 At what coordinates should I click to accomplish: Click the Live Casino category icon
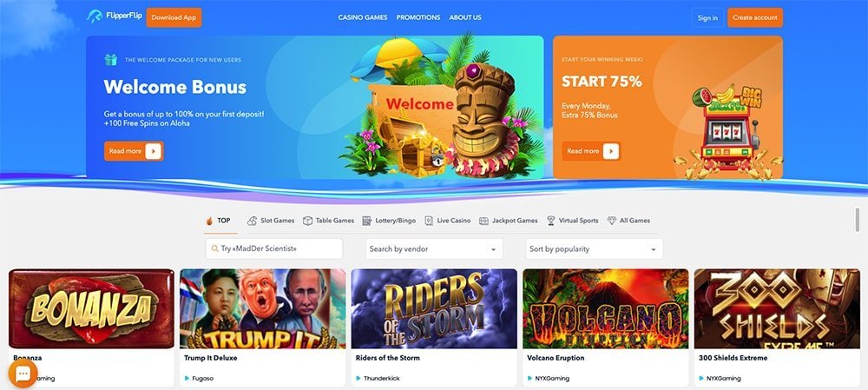429,221
